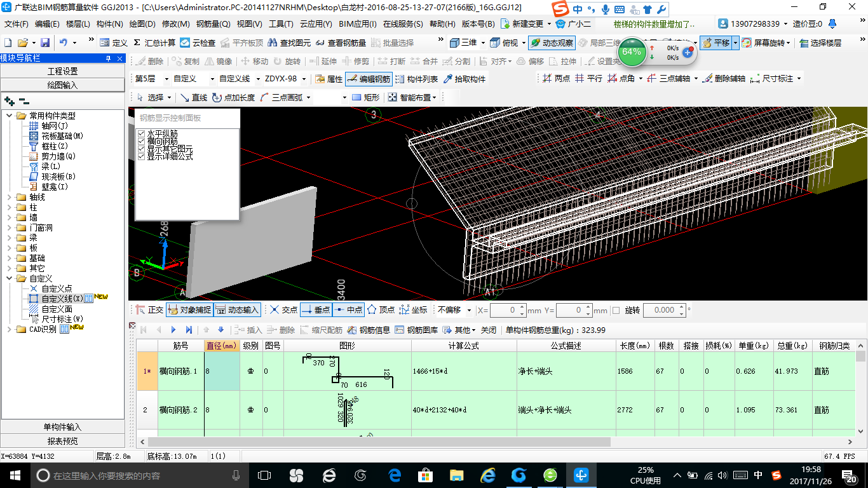
Task: Select 剪力墙(Q) in the tree
Action: [x=58, y=156]
